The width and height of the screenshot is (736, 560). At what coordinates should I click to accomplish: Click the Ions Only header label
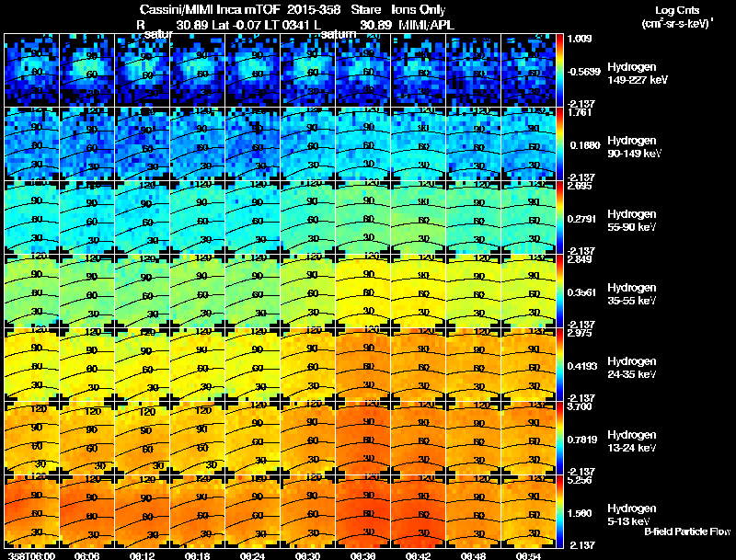(418, 10)
